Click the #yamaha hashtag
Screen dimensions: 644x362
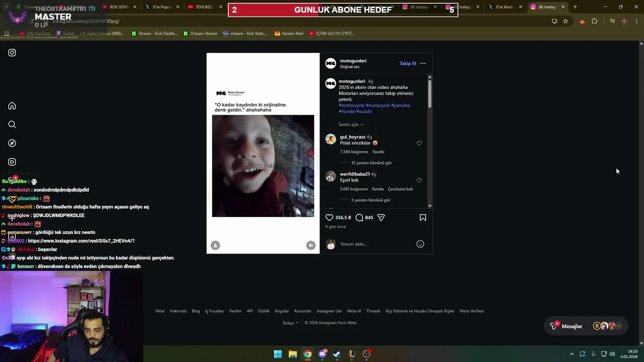click(400, 106)
